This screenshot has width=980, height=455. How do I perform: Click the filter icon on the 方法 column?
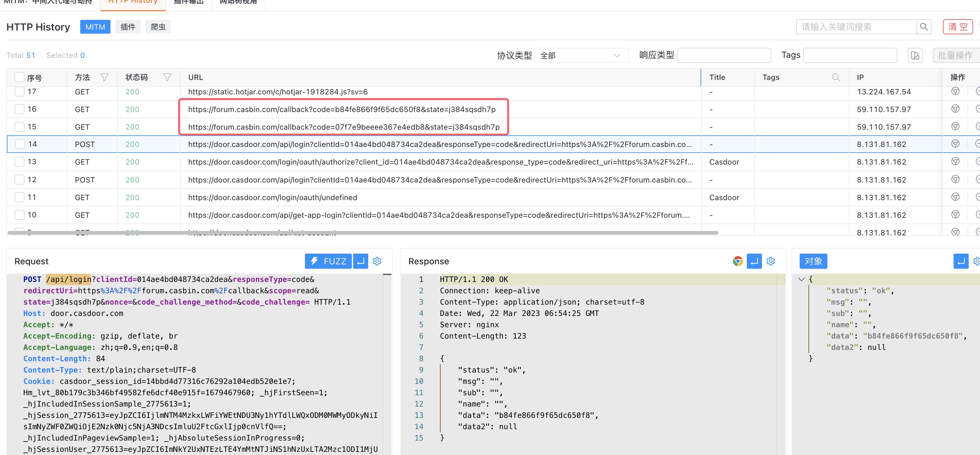(x=104, y=77)
